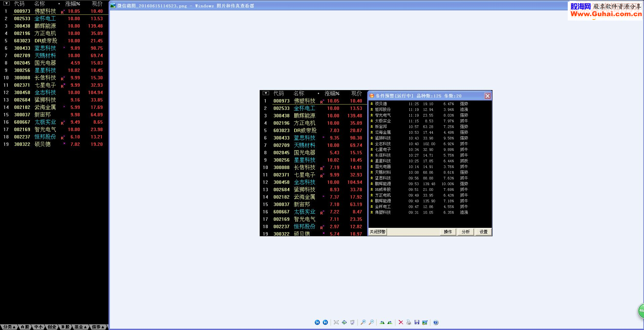Select stock row 300256 星星科技
Image resolution: width=644 pixels, height=330 pixels.
point(54,70)
